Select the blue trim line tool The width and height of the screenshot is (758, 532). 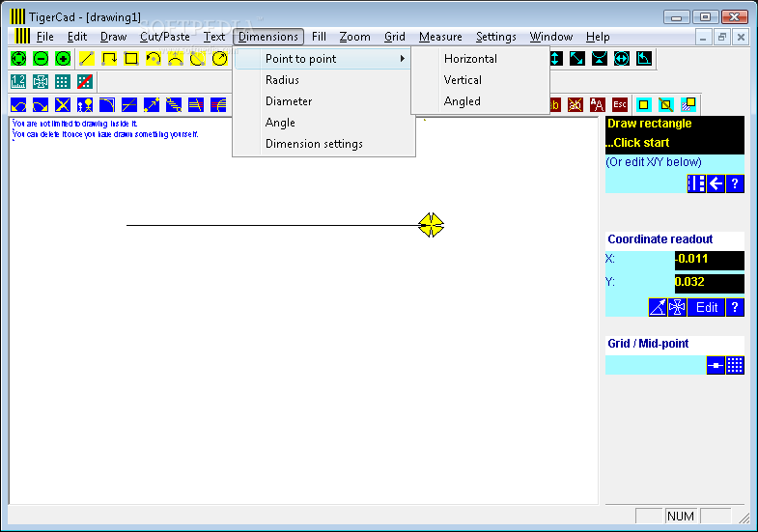tap(129, 105)
